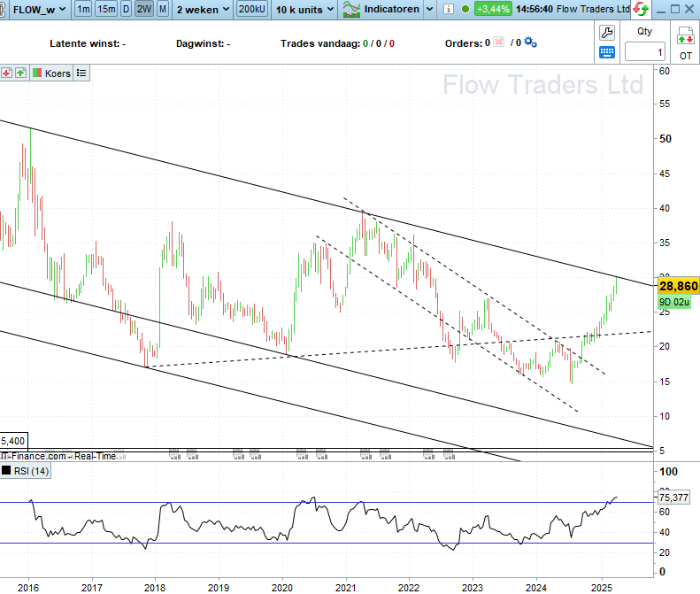Click the 5,400 price level box
Viewport: 700px width, 594px height.
click(x=13, y=441)
